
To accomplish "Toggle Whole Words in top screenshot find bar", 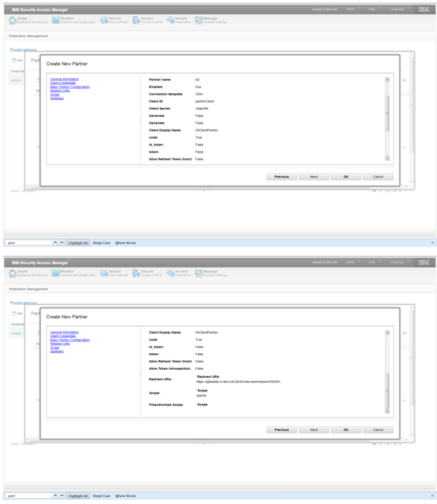I will coord(125,243).
